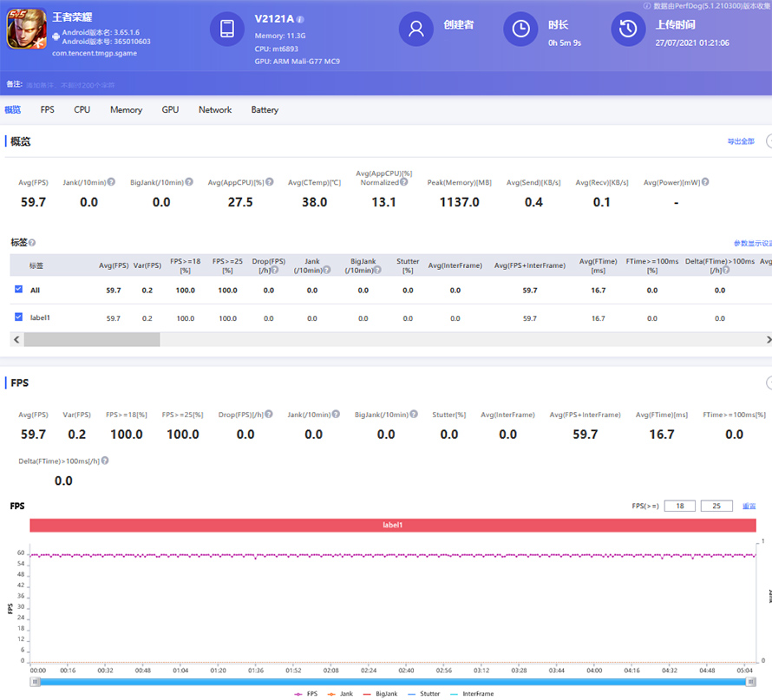
Task: Switch to the CPU tab
Action: click(x=82, y=110)
